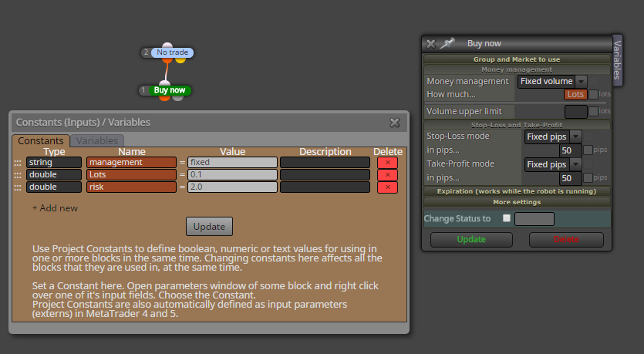Collapse Stop-Loss and Take-Profit section
This screenshot has height=354, width=644.
click(x=517, y=125)
